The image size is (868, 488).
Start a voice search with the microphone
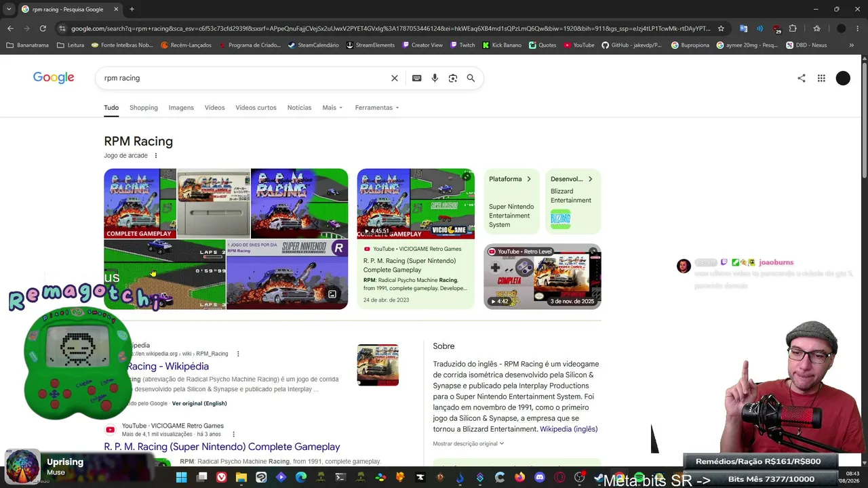coord(435,78)
